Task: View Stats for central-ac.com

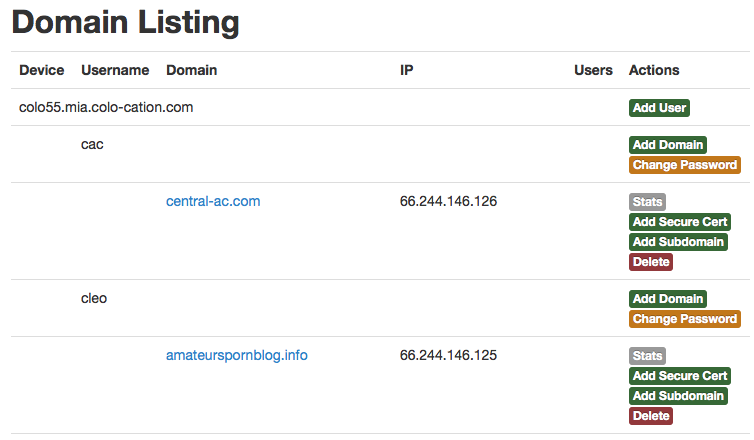Action: (x=647, y=202)
